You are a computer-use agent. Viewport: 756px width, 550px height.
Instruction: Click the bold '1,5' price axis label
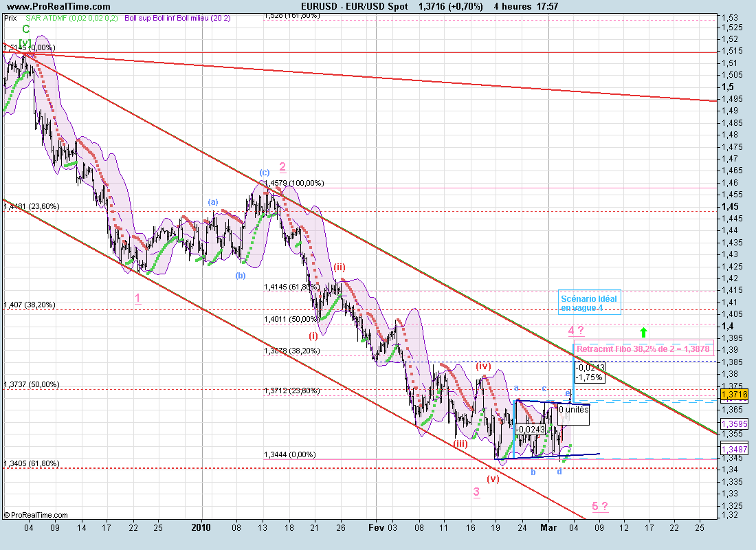coord(728,87)
